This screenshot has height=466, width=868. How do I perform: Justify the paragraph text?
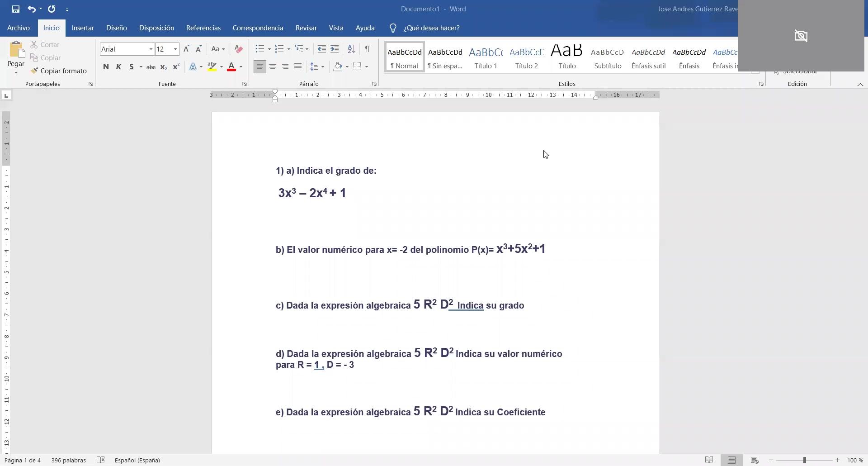[x=298, y=67]
